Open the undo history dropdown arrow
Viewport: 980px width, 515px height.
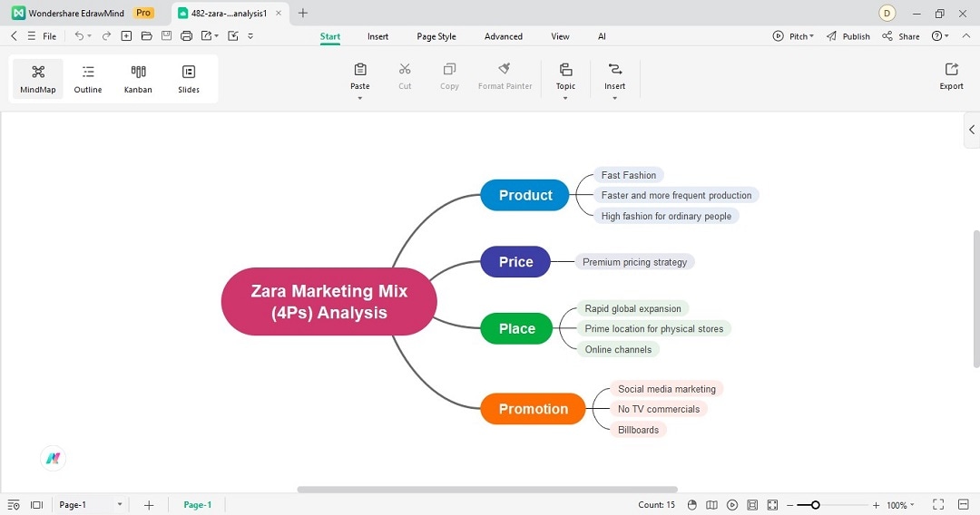(89, 36)
